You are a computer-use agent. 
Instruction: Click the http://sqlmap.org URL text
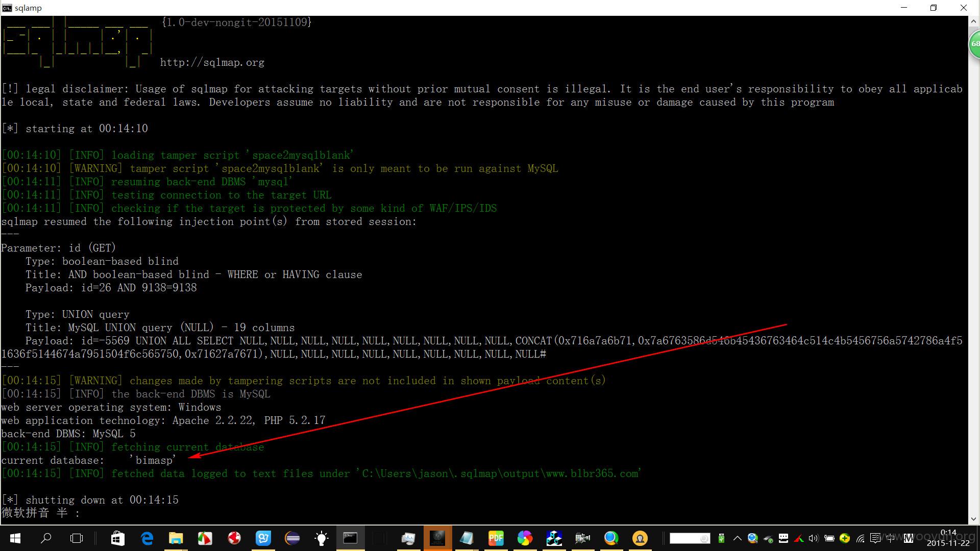click(212, 62)
